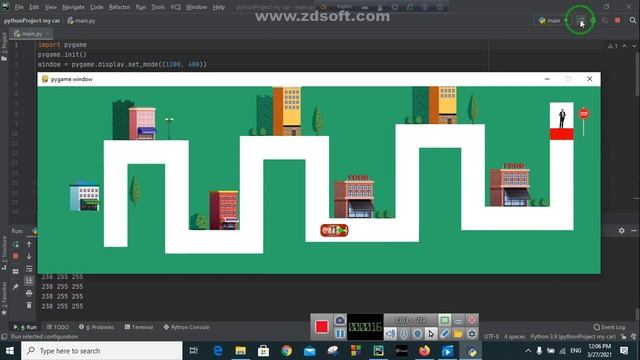Toggle recorder microphone capture
Viewport: 640px width, 360px height.
[x=404, y=333]
